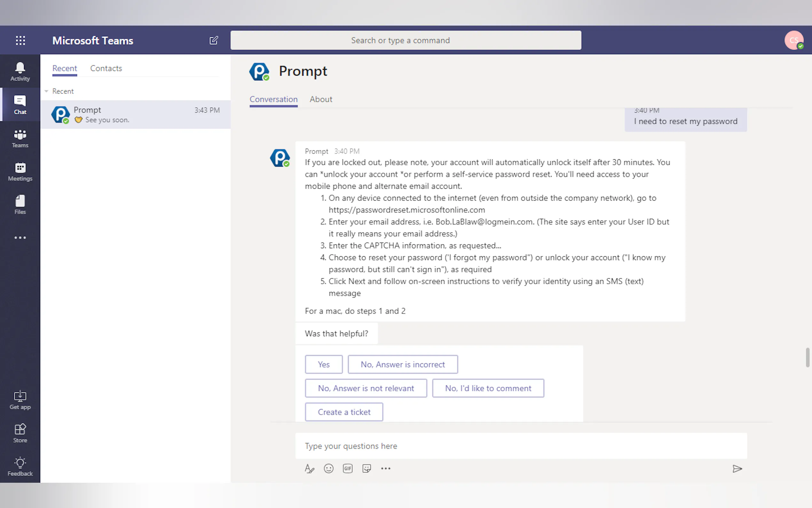Open the GIF picker icon
Image resolution: width=812 pixels, height=508 pixels.
pyautogui.click(x=347, y=468)
